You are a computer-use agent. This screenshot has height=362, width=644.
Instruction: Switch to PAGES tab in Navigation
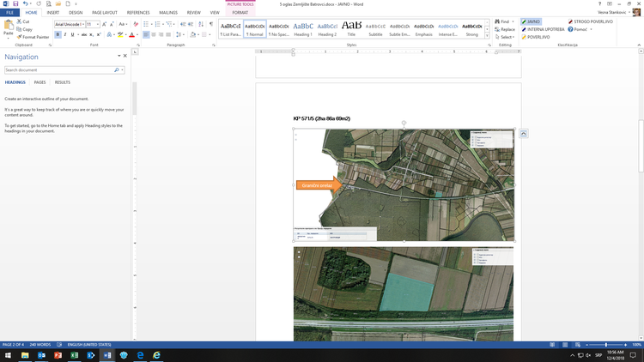(x=39, y=82)
